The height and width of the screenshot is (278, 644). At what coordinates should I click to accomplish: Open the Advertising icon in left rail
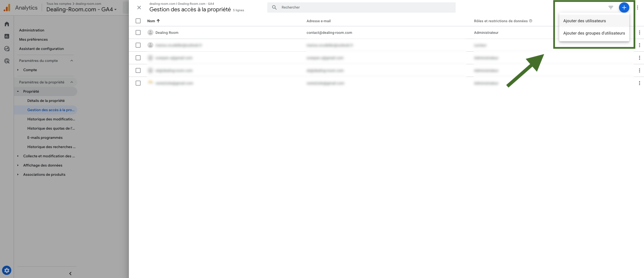pyautogui.click(x=7, y=61)
